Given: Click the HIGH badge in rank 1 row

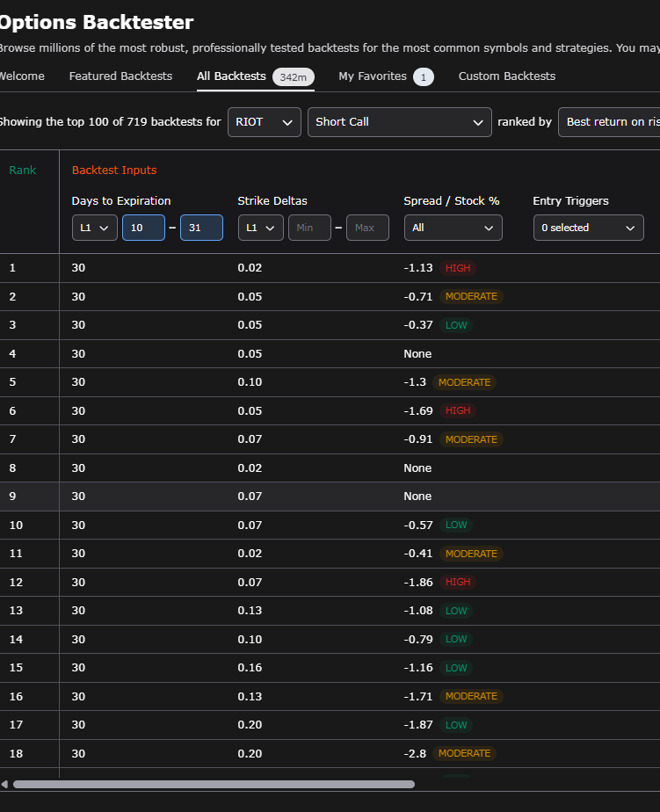Looking at the screenshot, I should point(458,268).
